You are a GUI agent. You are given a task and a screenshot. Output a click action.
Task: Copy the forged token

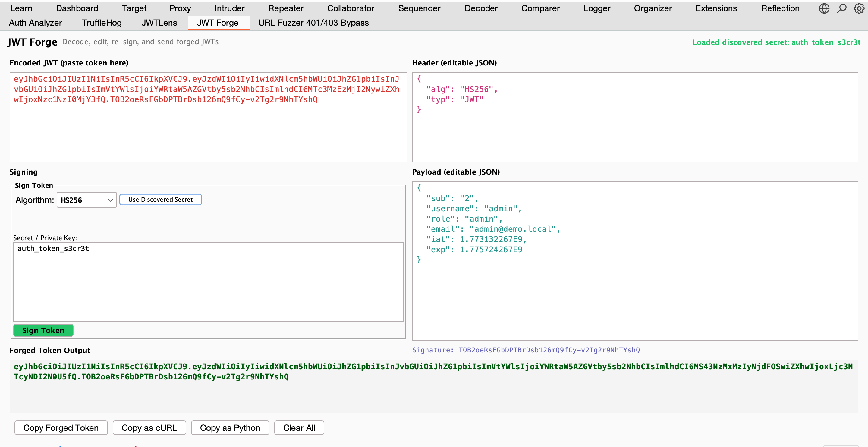click(61, 427)
